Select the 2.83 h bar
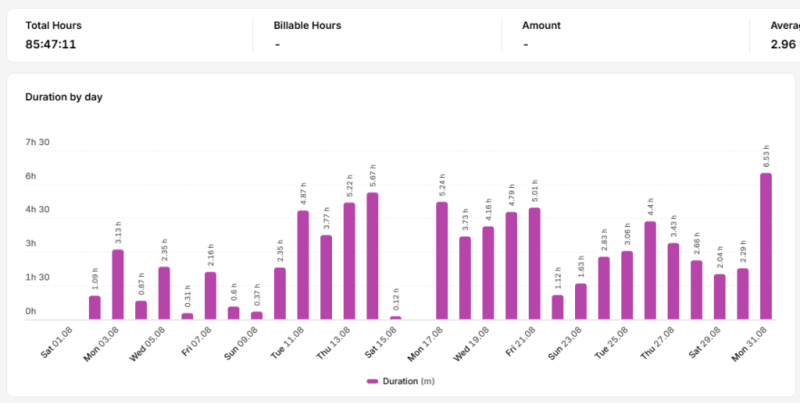 pos(604,288)
